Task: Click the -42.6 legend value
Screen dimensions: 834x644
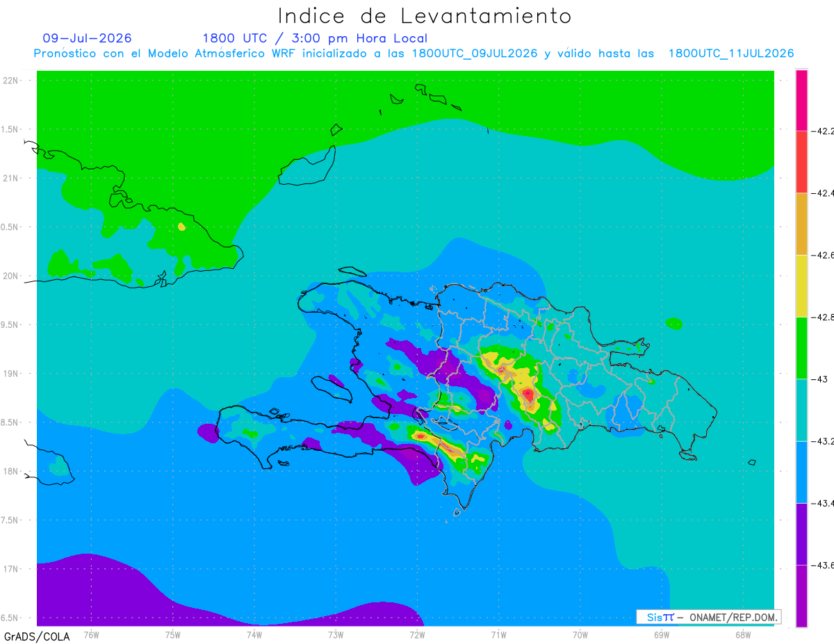Action: (x=822, y=255)
